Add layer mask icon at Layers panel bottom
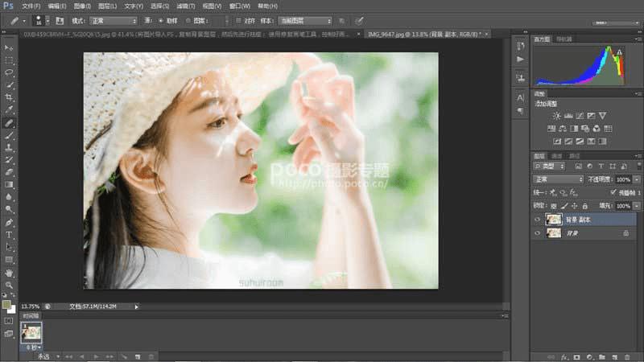Viewport: 644px width, 362px height. (x=577, y=357)
